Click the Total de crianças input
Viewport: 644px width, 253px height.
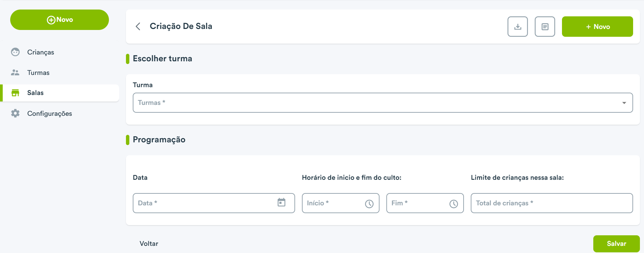click(552, 203)
